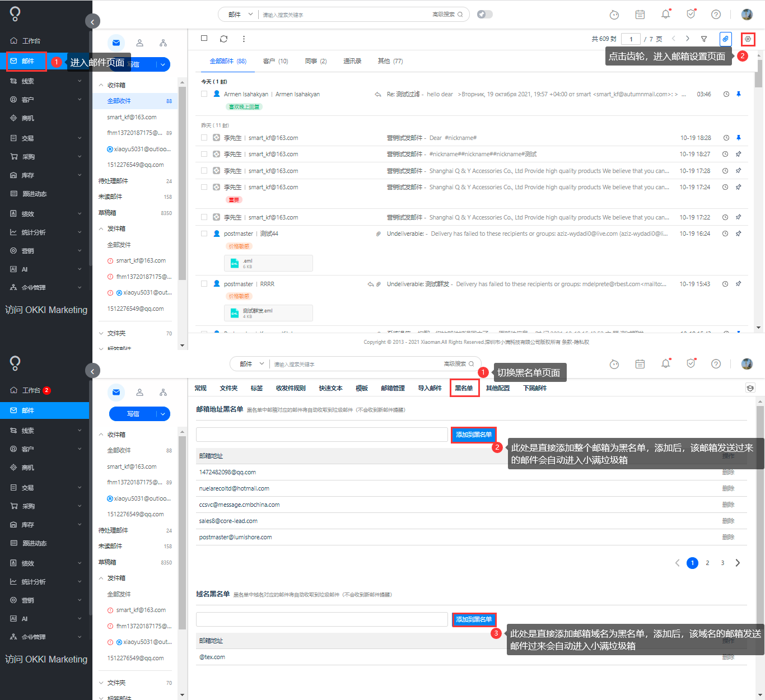This screenshot has width=765, height=700.
Task: Click 添加到黑名单 for domain blacklist
Action: point(474,619)
